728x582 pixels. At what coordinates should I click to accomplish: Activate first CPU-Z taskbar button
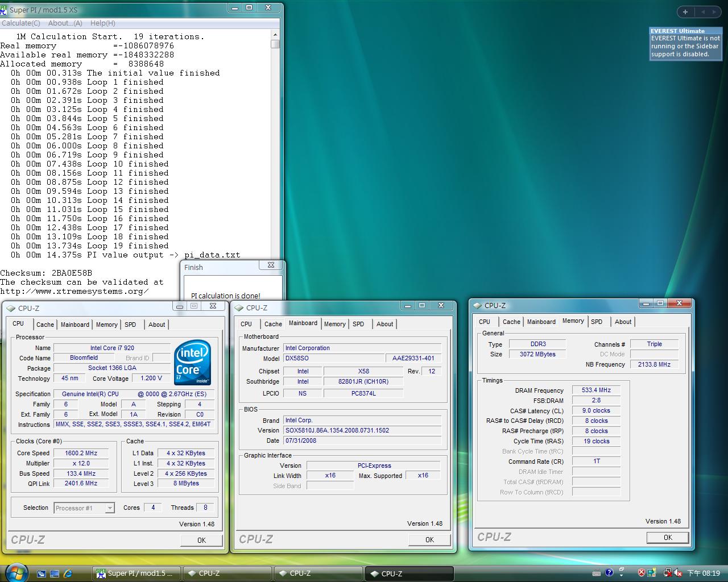pyautogui.click(x=226, y=573)
